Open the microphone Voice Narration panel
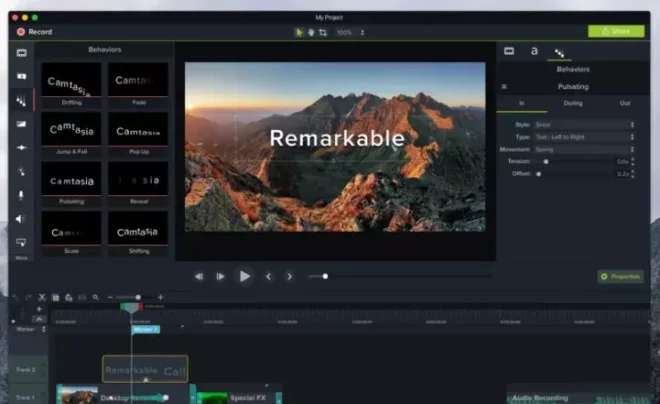Screen dimensions: 660x404 click(21, 195)
